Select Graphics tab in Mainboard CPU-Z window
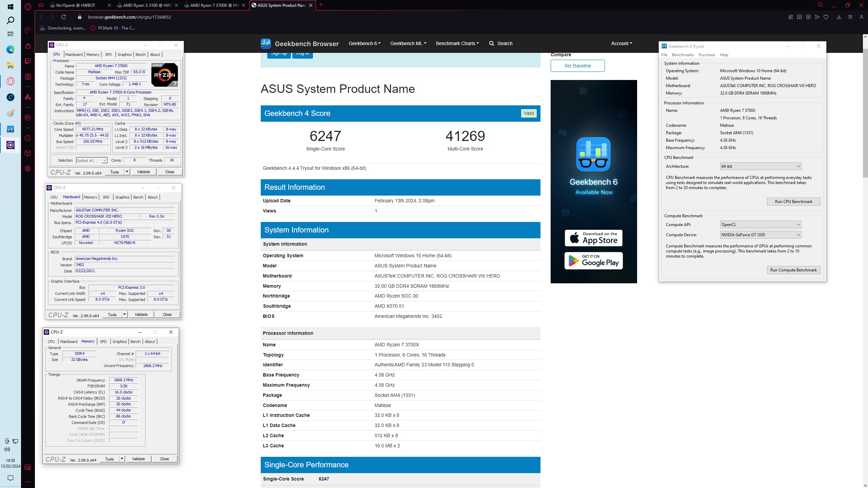Viewport: 868px width, 488px height. pos(122,197)
